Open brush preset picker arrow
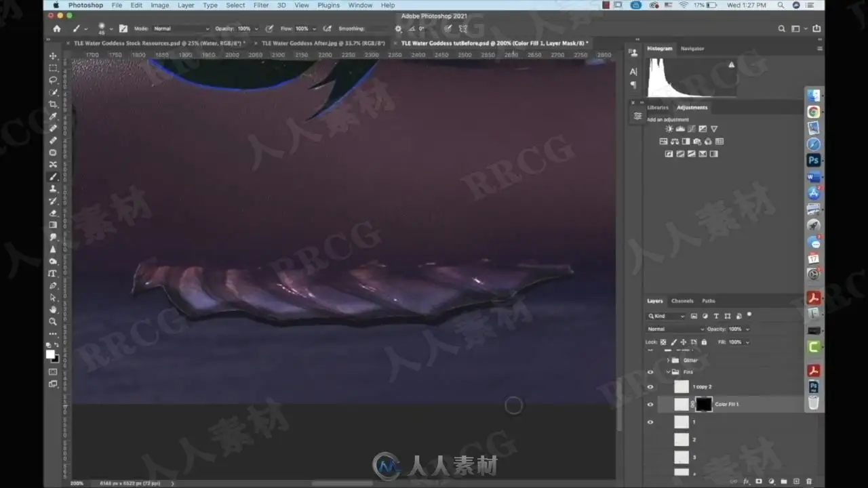Image resolution: width=868 pixels, height=488 pixels. pos(111,29)
